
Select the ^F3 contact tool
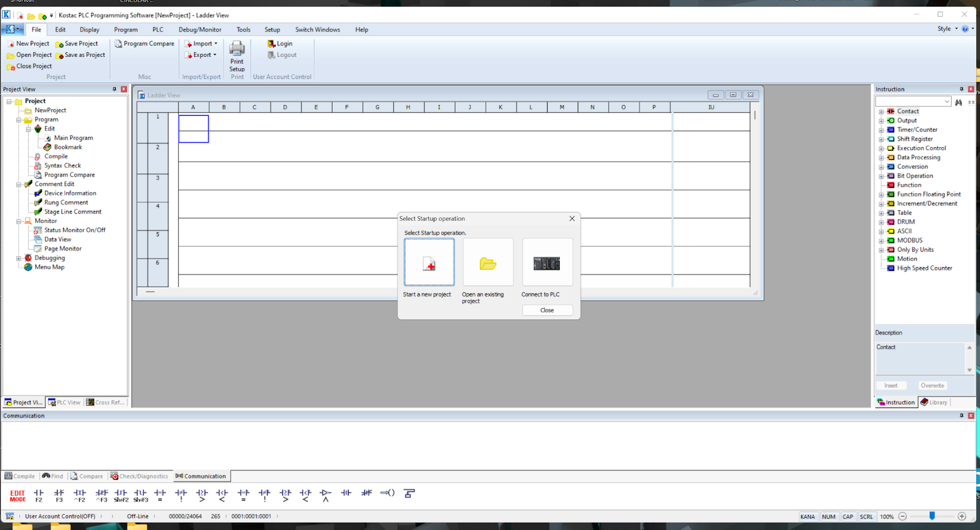tap(102, 496)
